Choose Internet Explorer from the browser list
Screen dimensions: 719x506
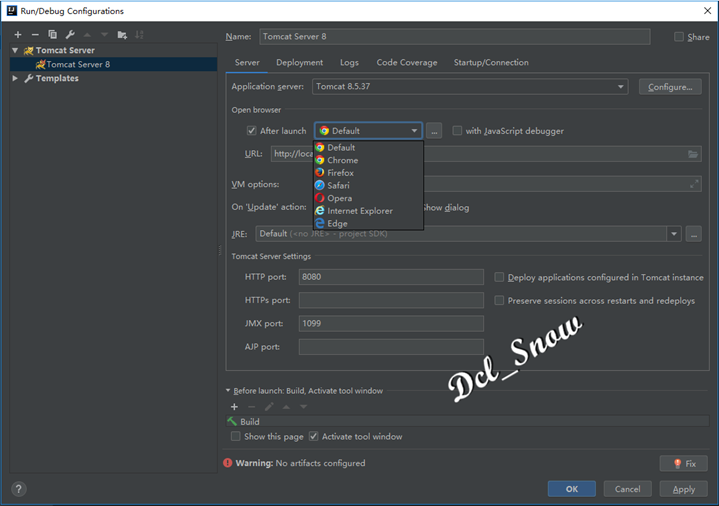368,211
